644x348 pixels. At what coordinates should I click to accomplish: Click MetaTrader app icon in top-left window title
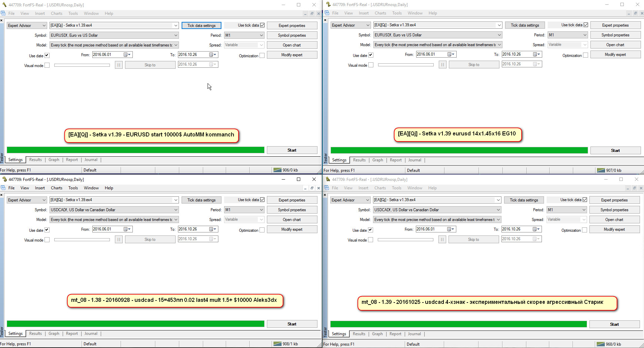(4, 5)
